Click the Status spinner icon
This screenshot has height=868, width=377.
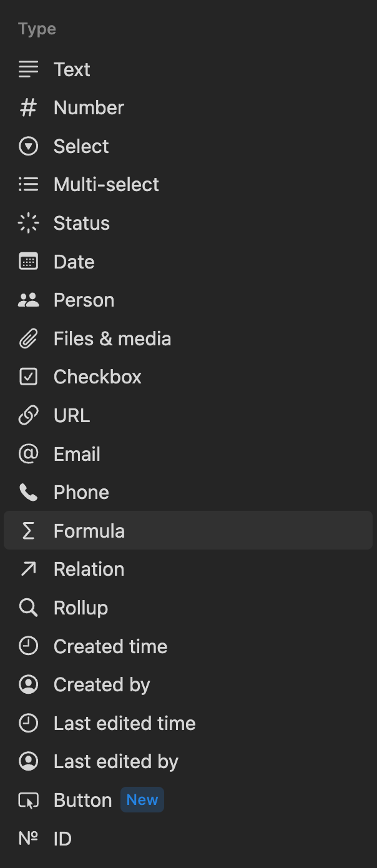pyautogui.click(x=28, y=223)
